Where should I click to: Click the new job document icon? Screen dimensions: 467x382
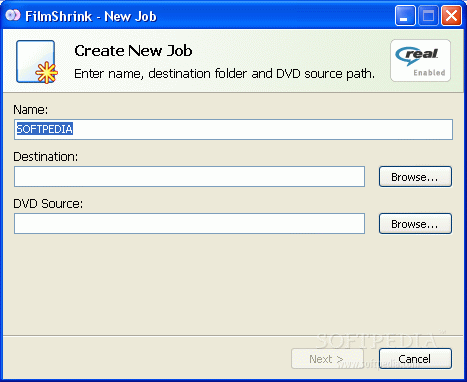(37, 62)
